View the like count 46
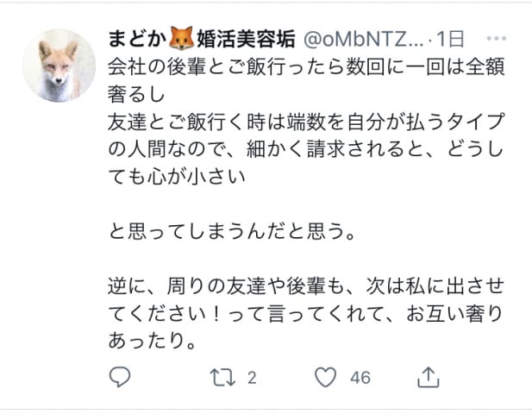The image size is (532, 414). (360, 378)
